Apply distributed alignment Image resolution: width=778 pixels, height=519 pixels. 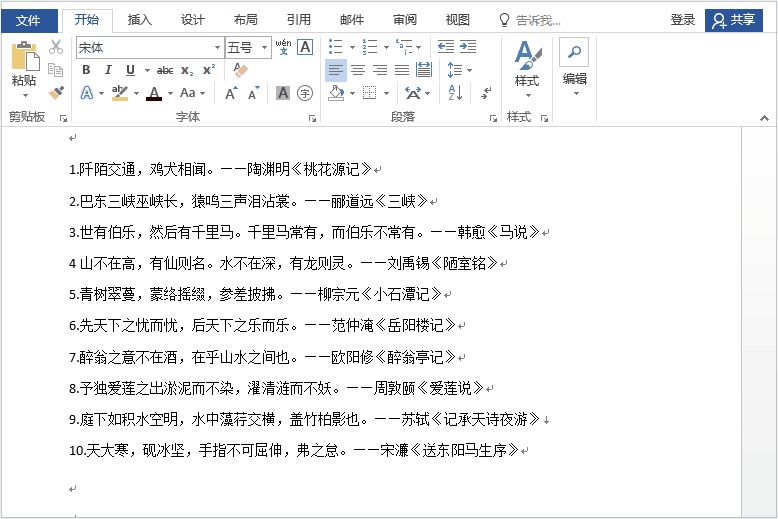(x=424, y=70)
